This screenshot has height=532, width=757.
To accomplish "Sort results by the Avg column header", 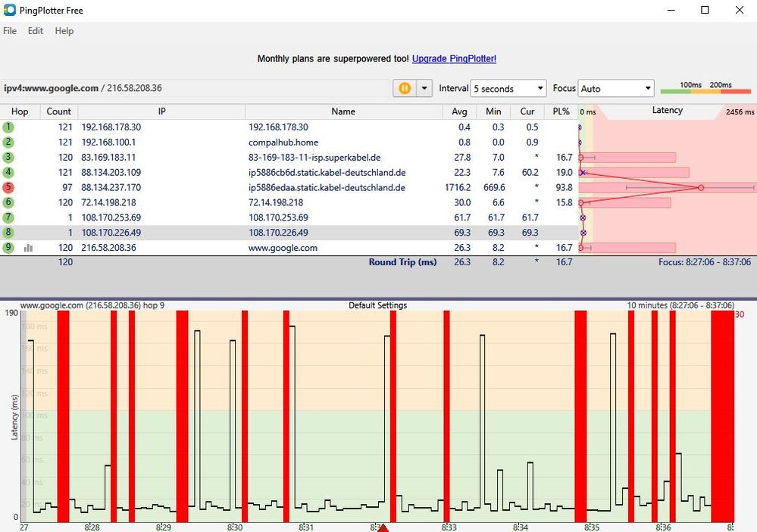I will coord(459,111).
